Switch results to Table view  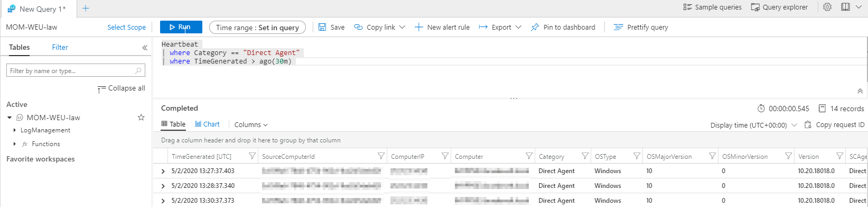(x=173, y=124)
